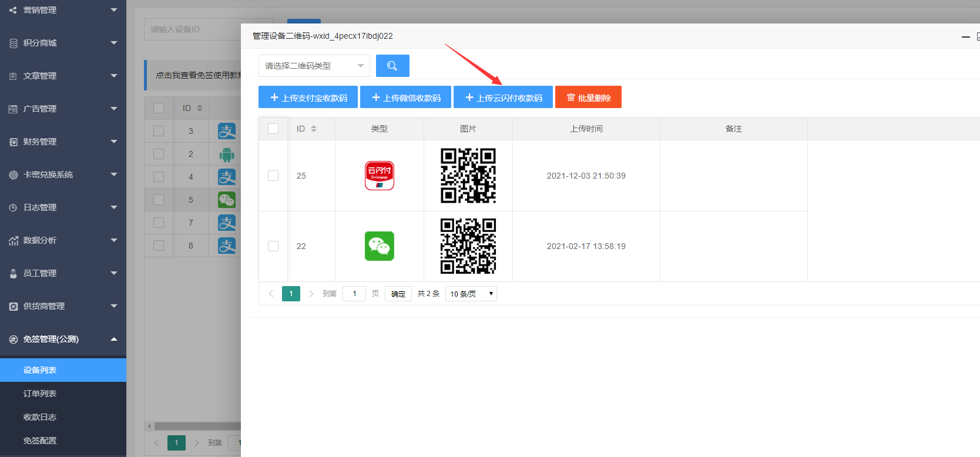980x457 pixels.
Task: Minimize the QR code management dialog
Action: tap(965, 36)
